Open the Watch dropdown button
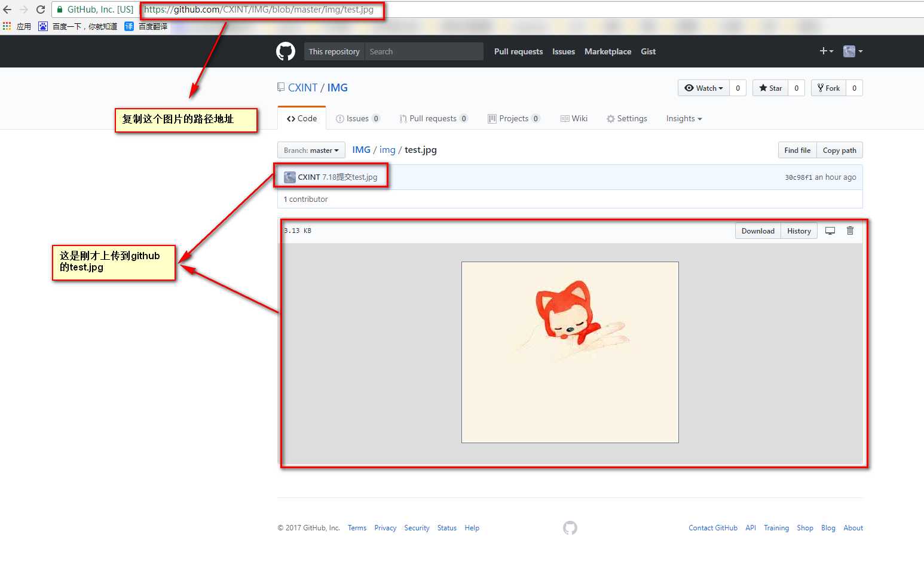The image size is (924, 562). [703, 88]
